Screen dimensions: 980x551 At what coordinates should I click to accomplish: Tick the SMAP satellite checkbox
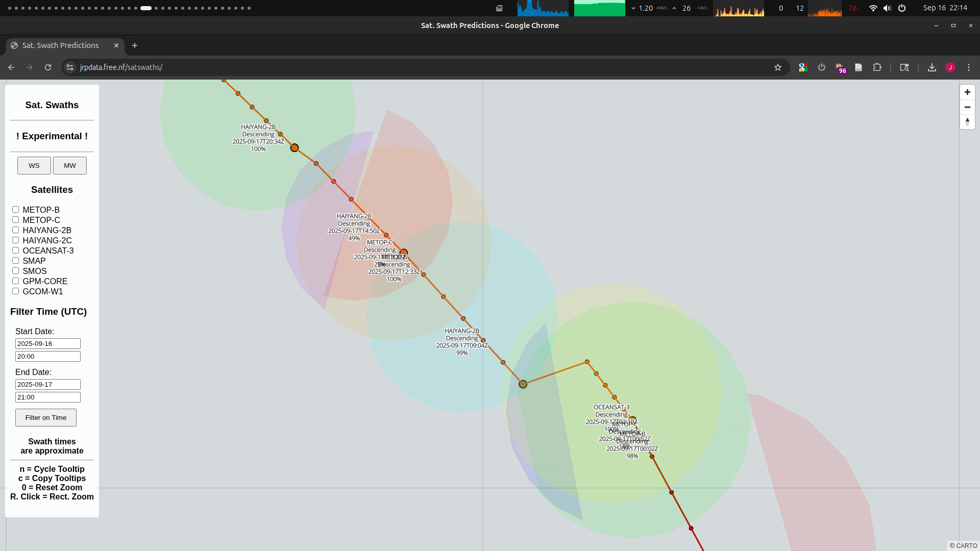tap(16, 261)
